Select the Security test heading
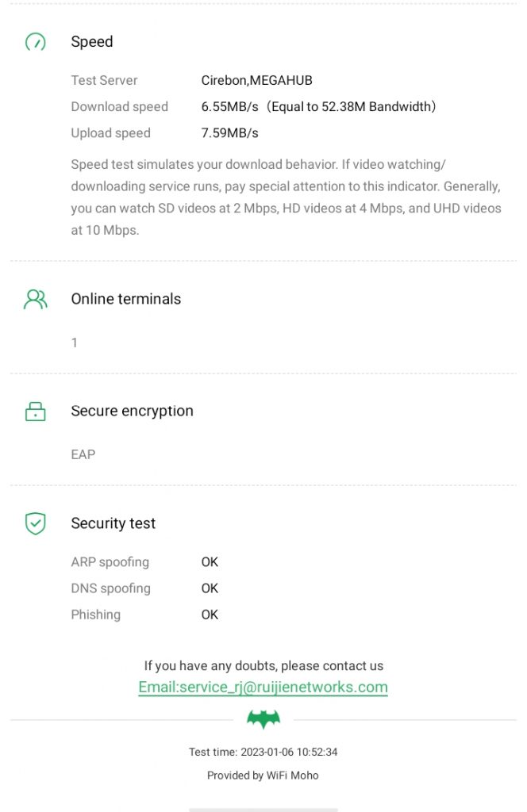Screen dimensions: 527x812 [x=113, y=523]
